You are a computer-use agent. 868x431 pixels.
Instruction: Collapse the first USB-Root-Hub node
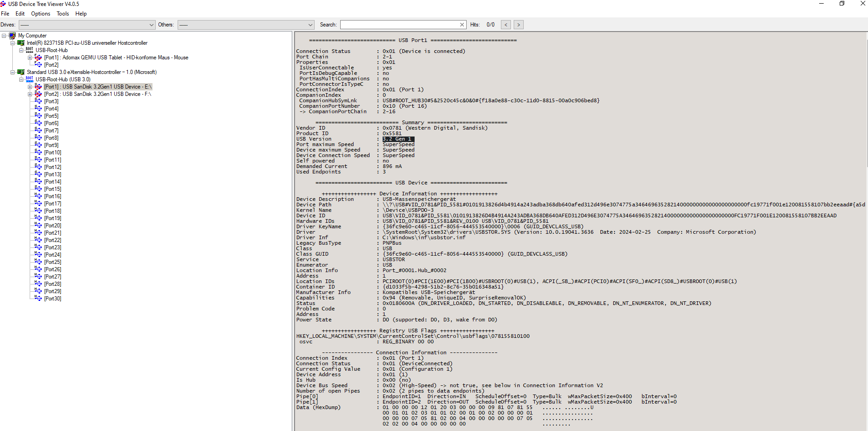point(21,50)
